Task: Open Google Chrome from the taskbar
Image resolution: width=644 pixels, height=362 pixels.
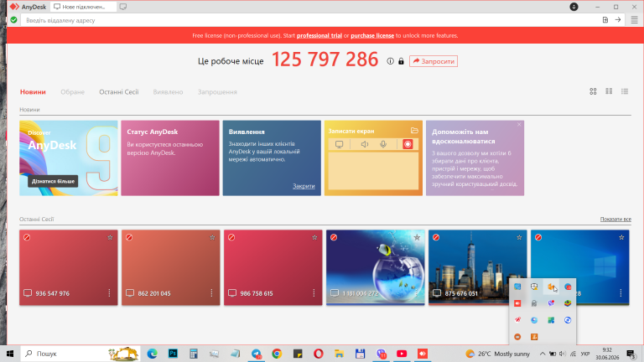Action: click(x=277, y=354)
